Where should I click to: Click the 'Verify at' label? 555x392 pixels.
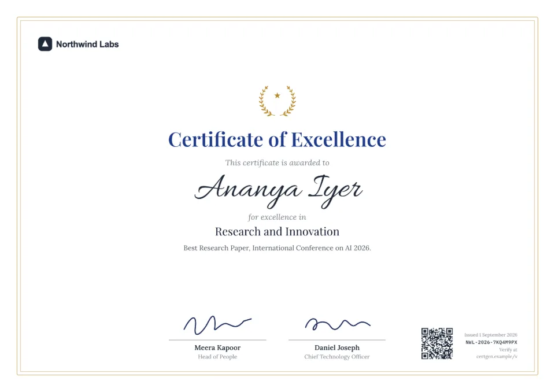pos(508,350)
